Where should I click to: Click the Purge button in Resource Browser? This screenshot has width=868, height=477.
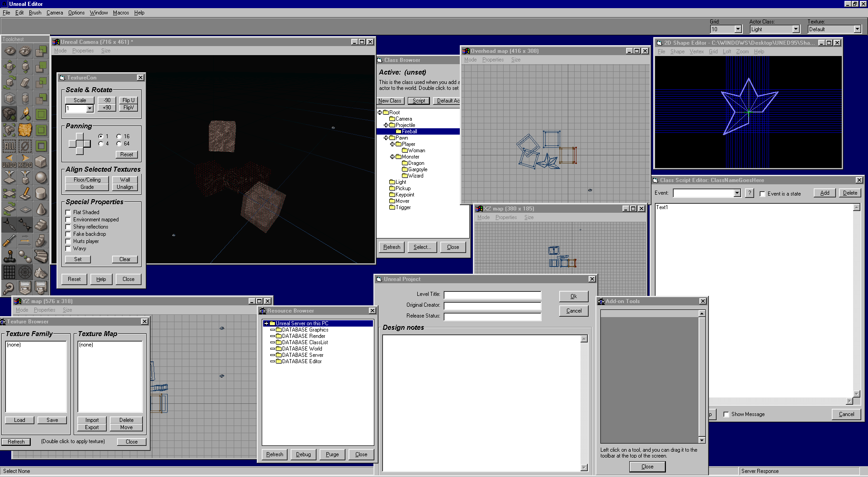(x=332, y=454)
